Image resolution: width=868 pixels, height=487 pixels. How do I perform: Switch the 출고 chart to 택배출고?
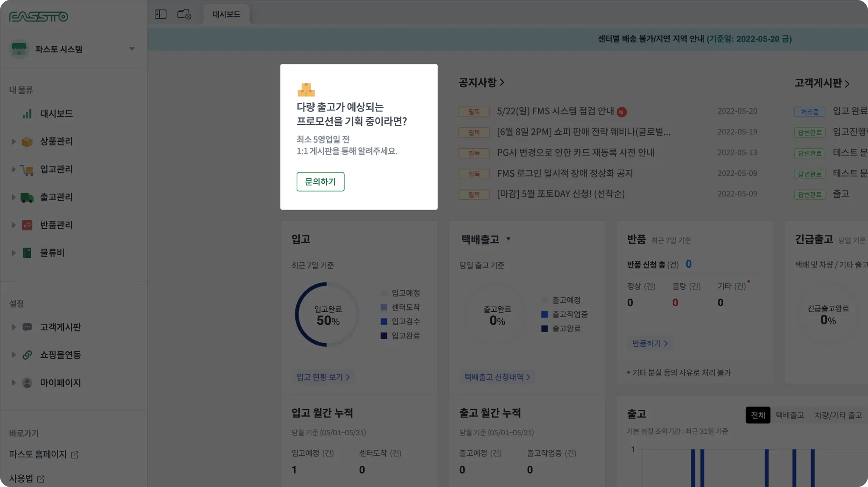pyautogui.click(x=790, y=415)
